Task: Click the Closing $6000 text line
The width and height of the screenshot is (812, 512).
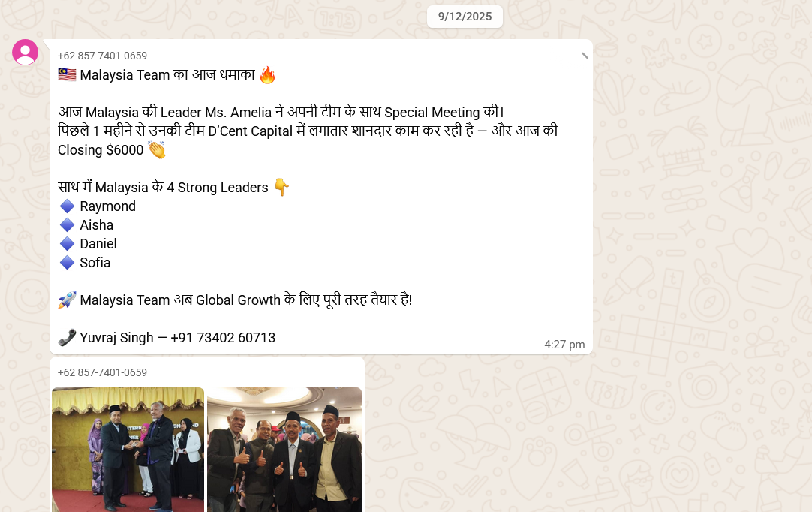Action: [x=101, y=150]
